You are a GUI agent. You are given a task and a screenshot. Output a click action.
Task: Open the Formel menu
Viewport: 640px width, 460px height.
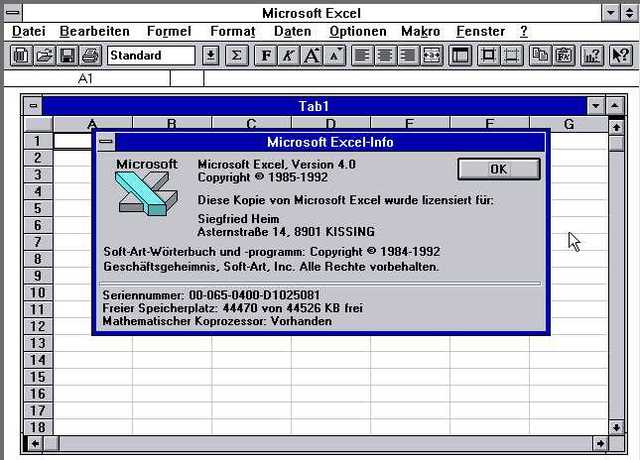[x=169, y=31]
